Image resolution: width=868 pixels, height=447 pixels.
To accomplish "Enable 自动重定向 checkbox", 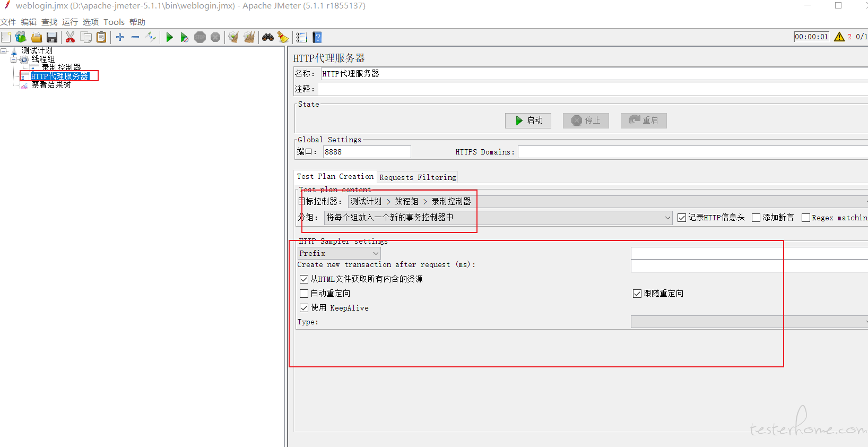I will 304,294.
